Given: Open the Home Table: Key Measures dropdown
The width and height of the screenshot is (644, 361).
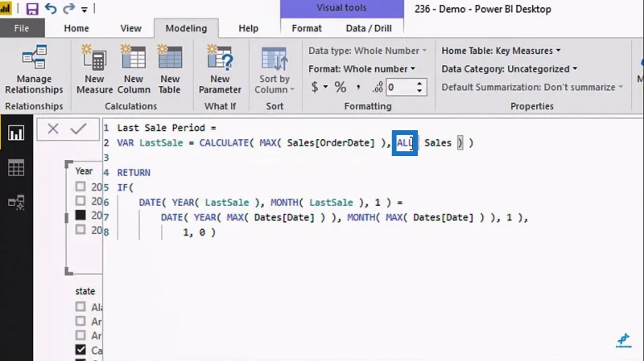Looking at the screenshot, I should click(501, 51).
